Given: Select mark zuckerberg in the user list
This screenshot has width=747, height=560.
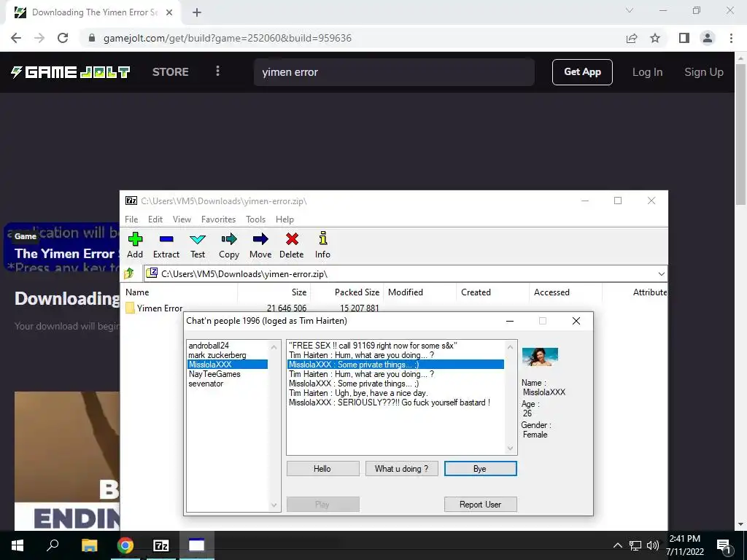Looking at the screenshot, I should pyautogui.click(x=217, y=355).
